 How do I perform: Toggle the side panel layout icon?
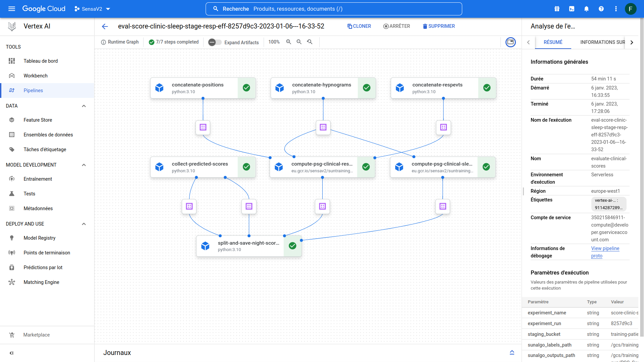point(511,42)
